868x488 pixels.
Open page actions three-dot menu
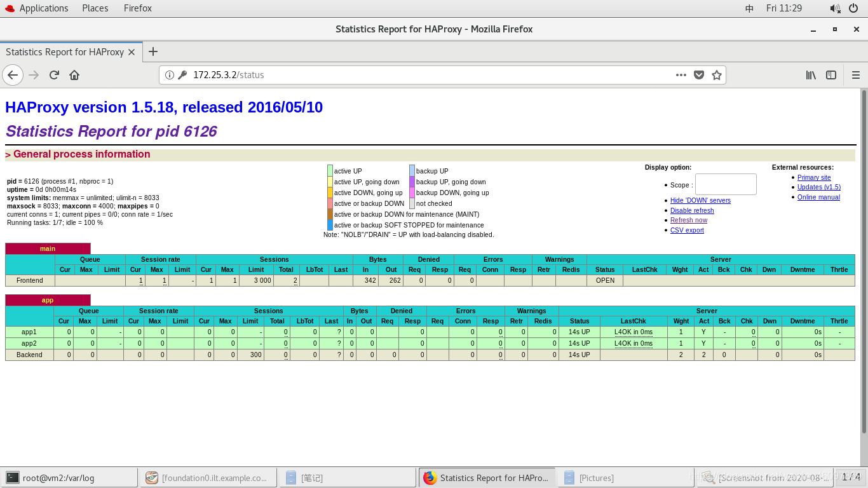point(681,75)
